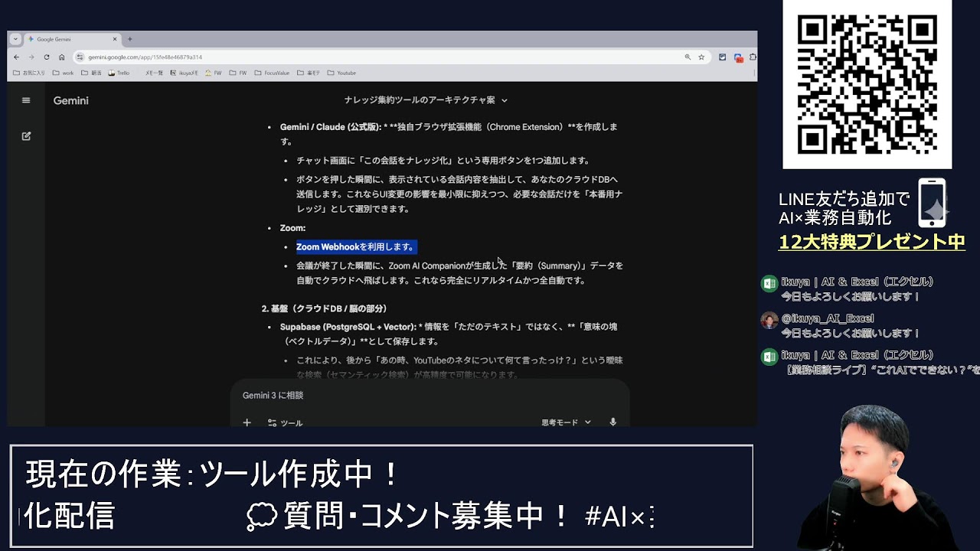
Task: Open a new browser tab
Action: tap(130, 39)
